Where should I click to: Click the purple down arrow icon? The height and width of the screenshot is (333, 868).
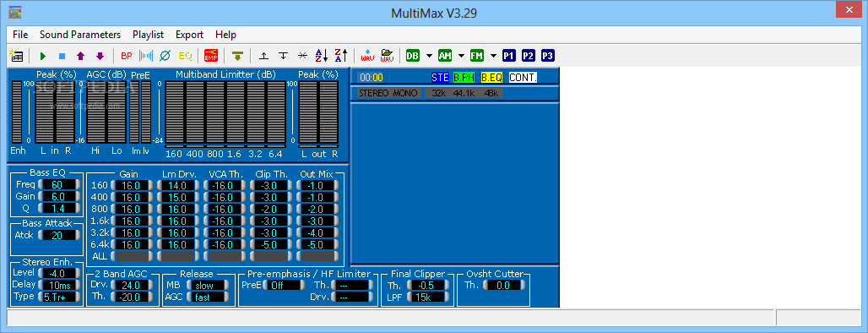(100, 56)
